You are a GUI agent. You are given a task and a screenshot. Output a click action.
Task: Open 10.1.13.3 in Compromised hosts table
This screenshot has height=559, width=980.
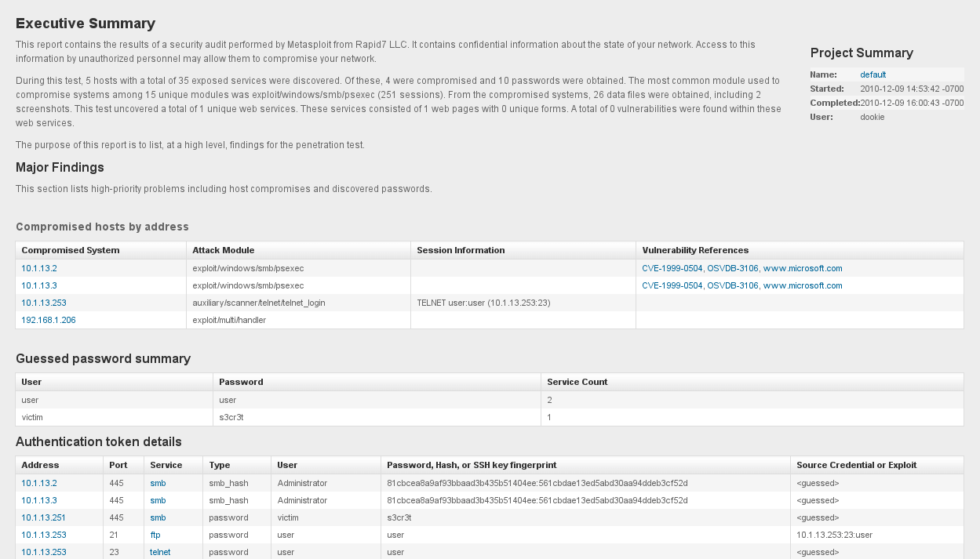tap(39, 285)
